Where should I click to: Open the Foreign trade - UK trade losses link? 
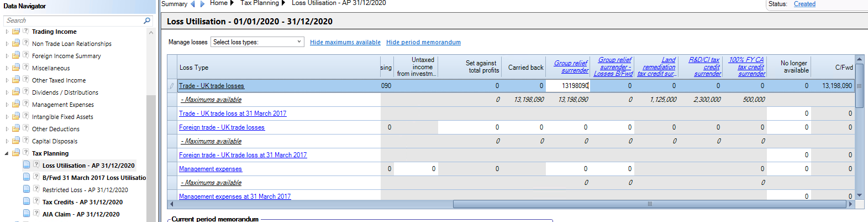click(x=222, y=127)
